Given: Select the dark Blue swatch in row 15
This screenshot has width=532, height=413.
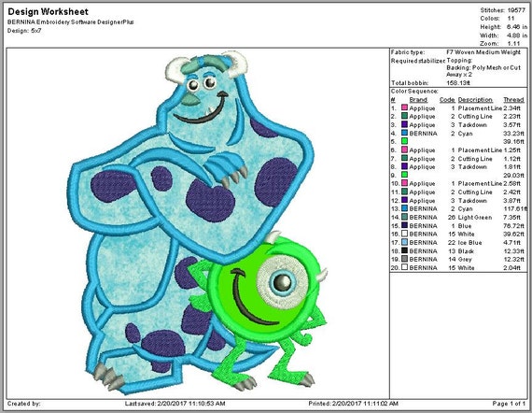Looking at the screenshot, I should pyautogui.click(x=404, y=225).
